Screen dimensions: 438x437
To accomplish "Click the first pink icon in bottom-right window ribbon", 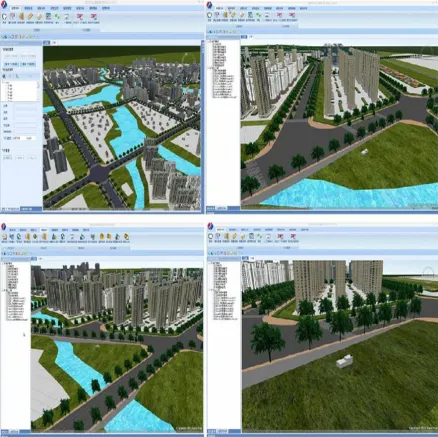I will (280, 236).
